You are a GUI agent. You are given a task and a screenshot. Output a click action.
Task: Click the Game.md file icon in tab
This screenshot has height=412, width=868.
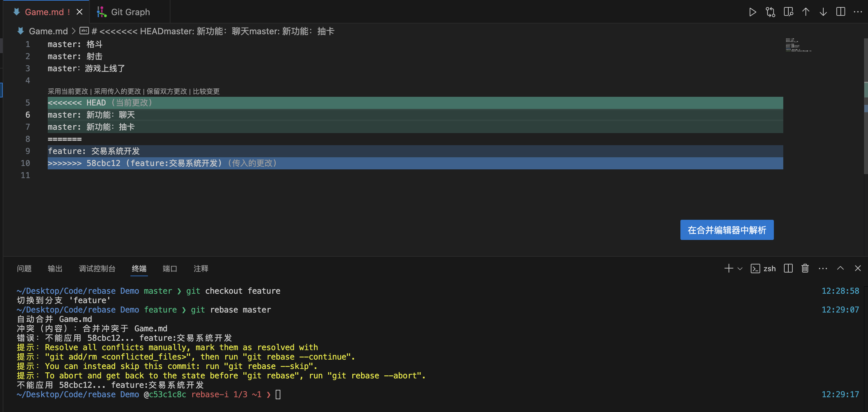pyautogui.click(x=16, y=12)
